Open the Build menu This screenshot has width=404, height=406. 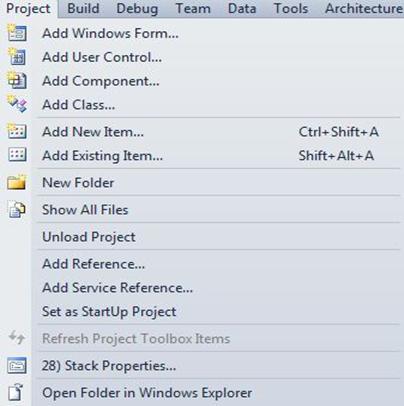83,8
